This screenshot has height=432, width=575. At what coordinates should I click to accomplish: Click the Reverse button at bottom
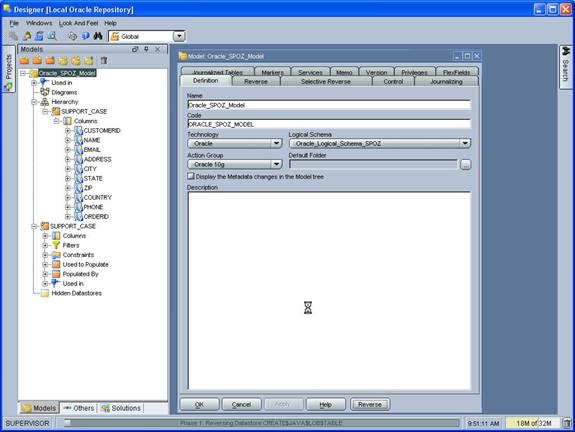point(370,404)
